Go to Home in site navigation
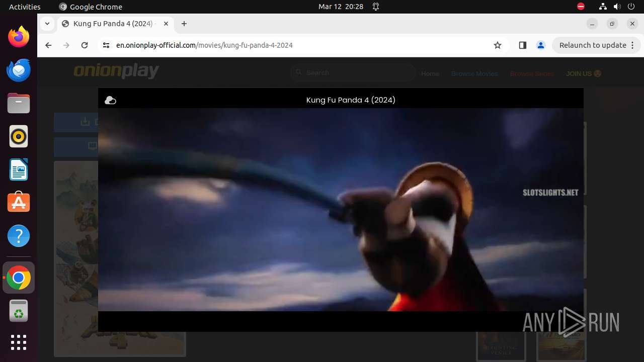The image size is (644, 362). (x=430, y=73)
